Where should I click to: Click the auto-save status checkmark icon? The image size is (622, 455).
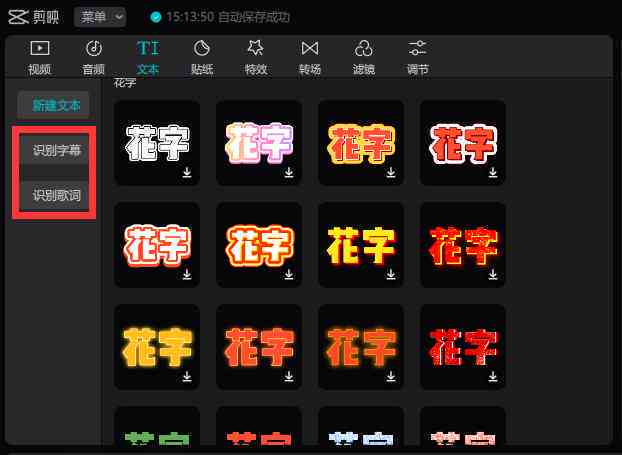pos(156,17)
